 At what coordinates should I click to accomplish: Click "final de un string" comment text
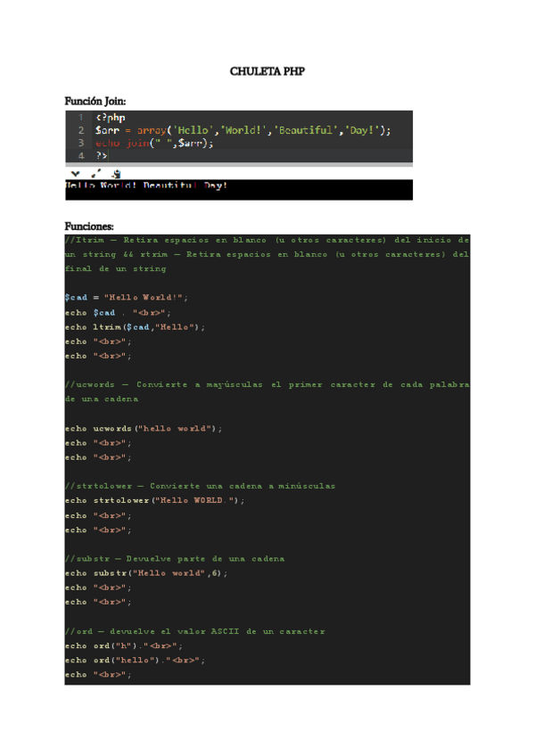(116, 269)
